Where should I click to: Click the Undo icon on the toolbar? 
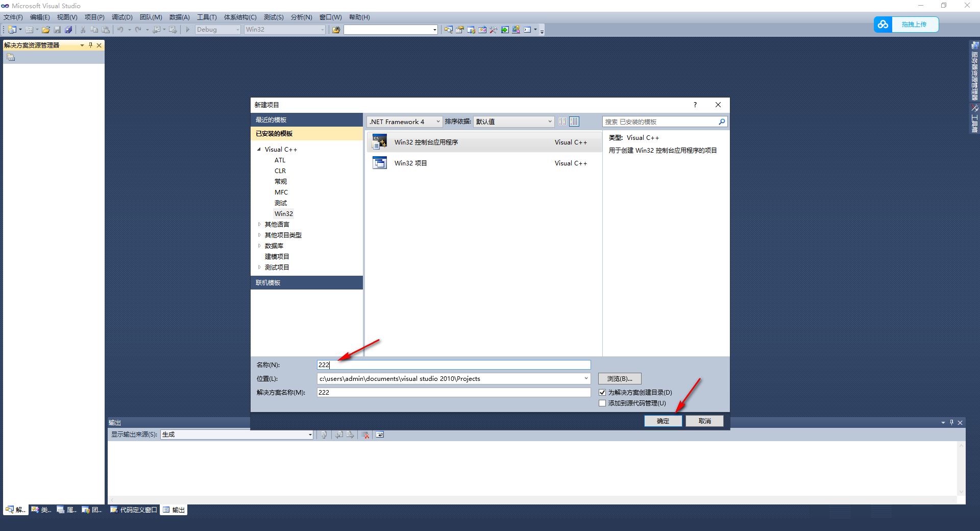pyautogui.click(x=120, y=30)
